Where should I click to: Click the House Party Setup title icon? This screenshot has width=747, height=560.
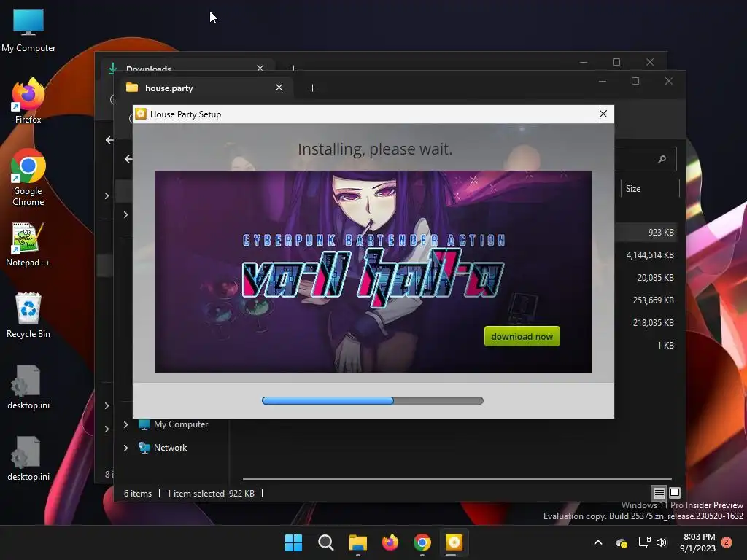tap(141, 114)
